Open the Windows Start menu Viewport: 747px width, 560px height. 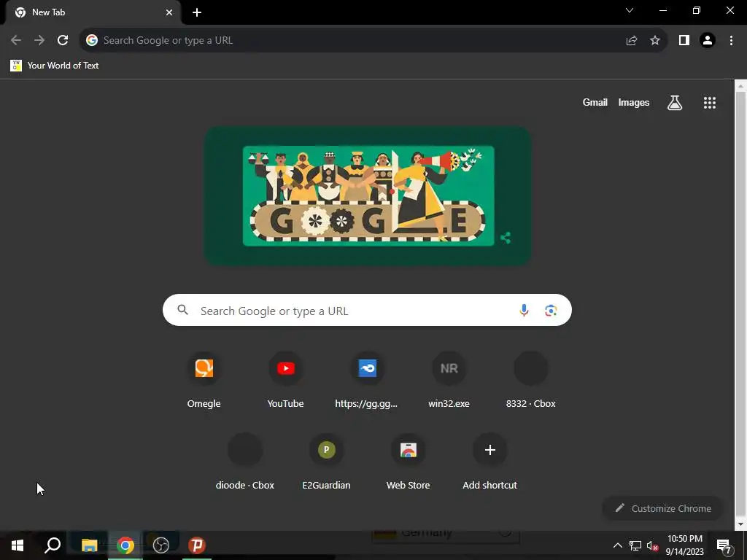click(18, 545)
